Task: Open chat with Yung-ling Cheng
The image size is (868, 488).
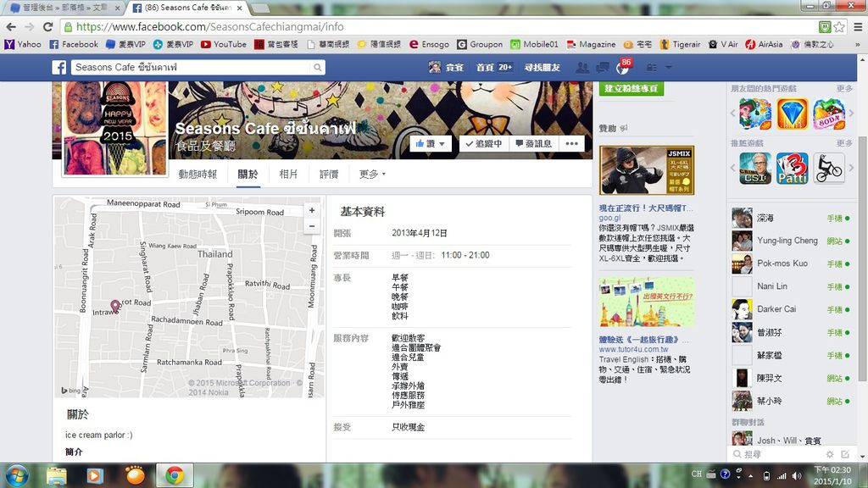Action: coord(791,241)
